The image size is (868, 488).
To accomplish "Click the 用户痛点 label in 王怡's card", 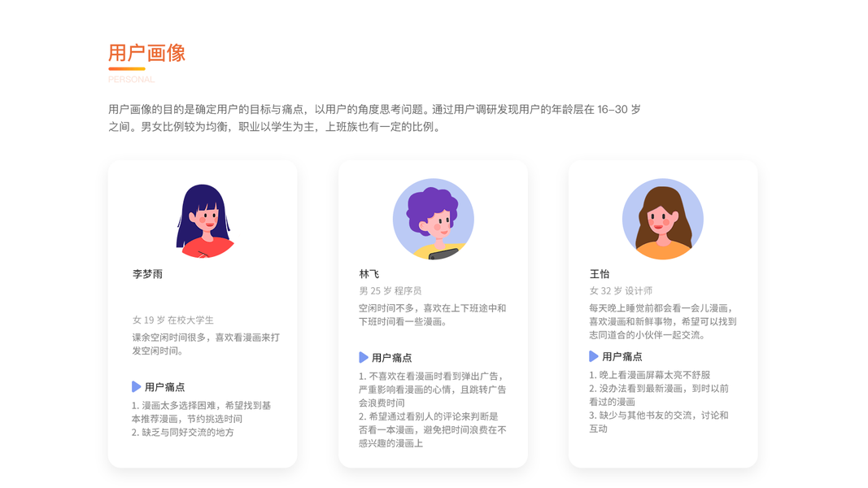I will point(622,357).
